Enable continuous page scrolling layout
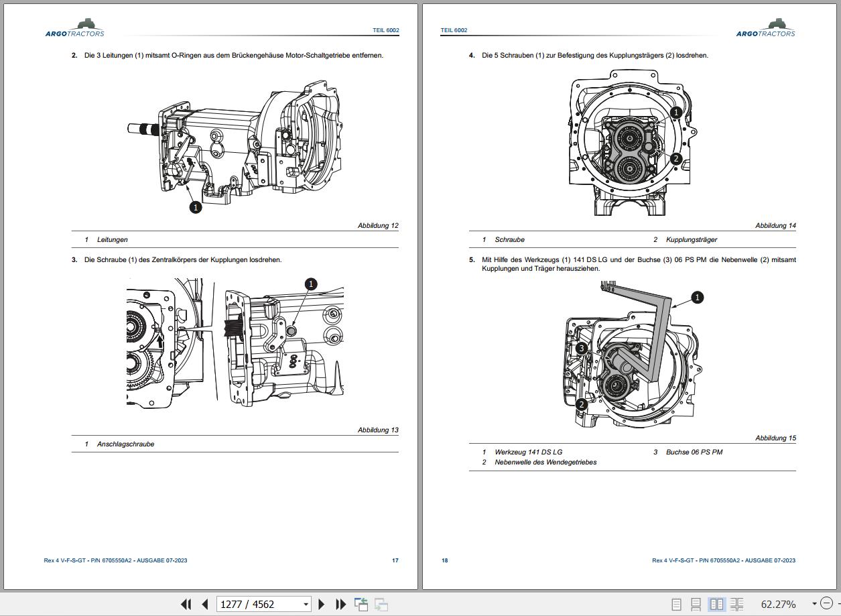The image size is (841, 616). click(x=696, y=604)
